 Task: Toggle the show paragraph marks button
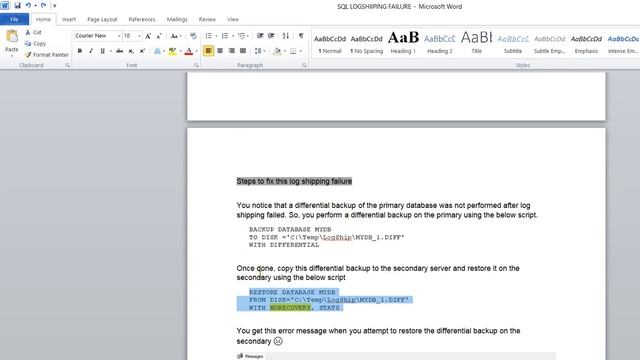[301, 36]
